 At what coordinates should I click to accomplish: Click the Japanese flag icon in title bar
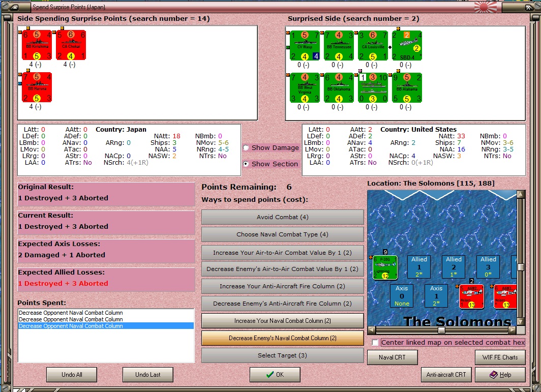point(486,7)
